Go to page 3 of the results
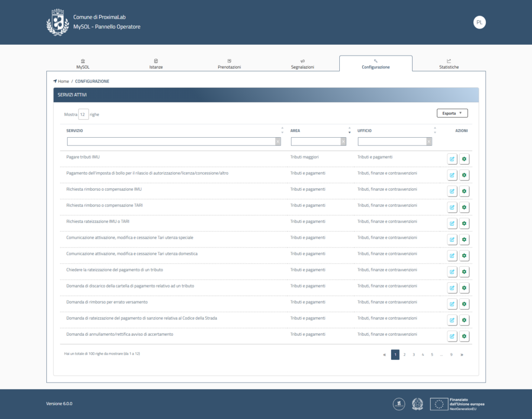Screen dimensions: 532x419 [x=414, y=355]
